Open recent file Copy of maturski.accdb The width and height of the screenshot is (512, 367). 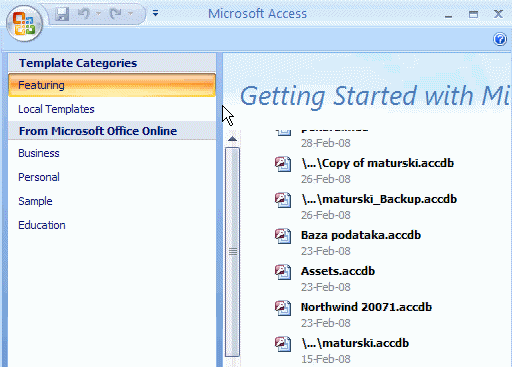(x=377, y=163)
